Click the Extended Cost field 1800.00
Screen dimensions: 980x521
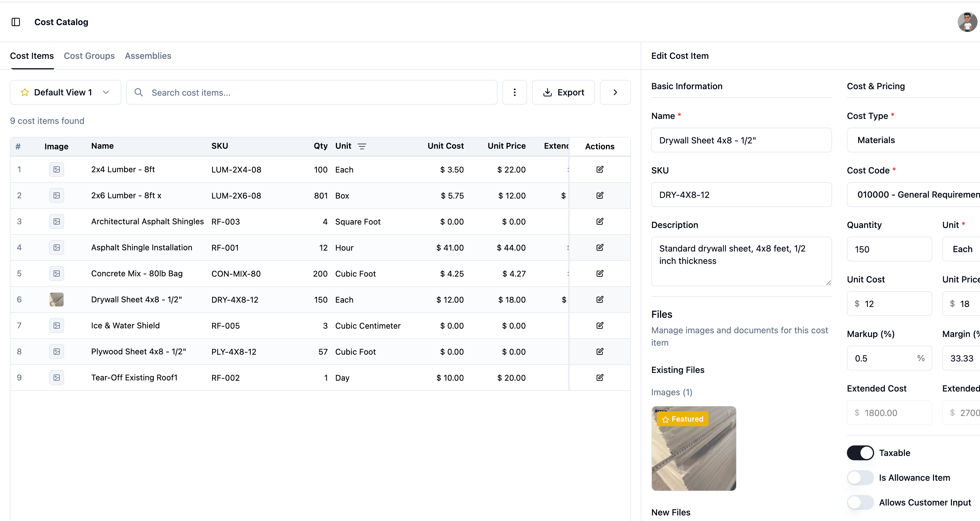tap(889, 413)
